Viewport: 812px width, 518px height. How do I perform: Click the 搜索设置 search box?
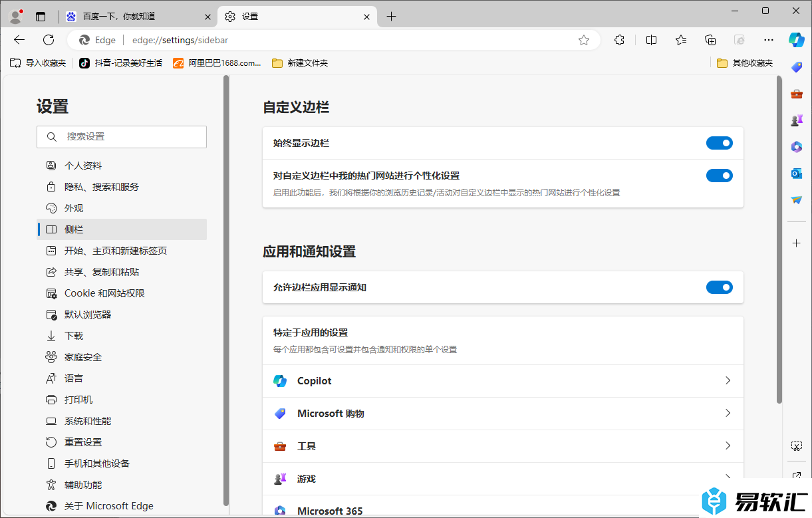point(122,137)
